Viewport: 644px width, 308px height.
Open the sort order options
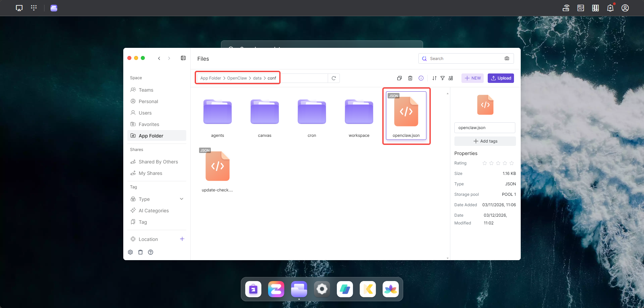(x=434, y=78)
